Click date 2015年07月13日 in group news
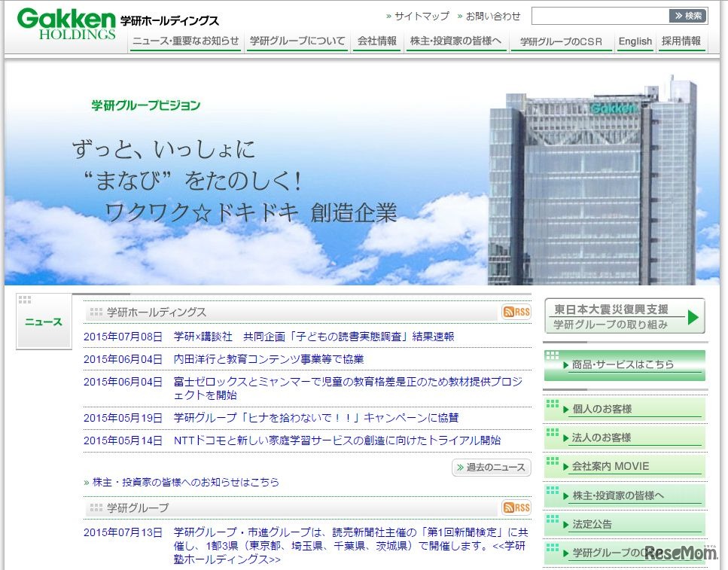Viewport: 728px width, 570px height. coord(123,532)
